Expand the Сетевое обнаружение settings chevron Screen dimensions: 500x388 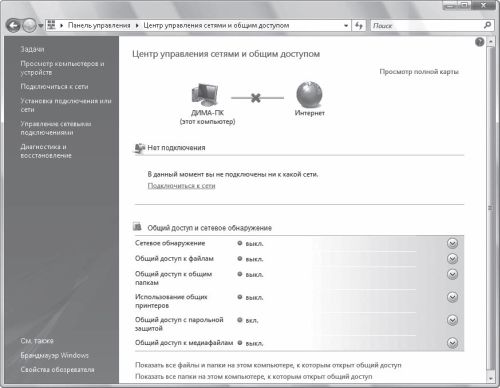(452, 243)
